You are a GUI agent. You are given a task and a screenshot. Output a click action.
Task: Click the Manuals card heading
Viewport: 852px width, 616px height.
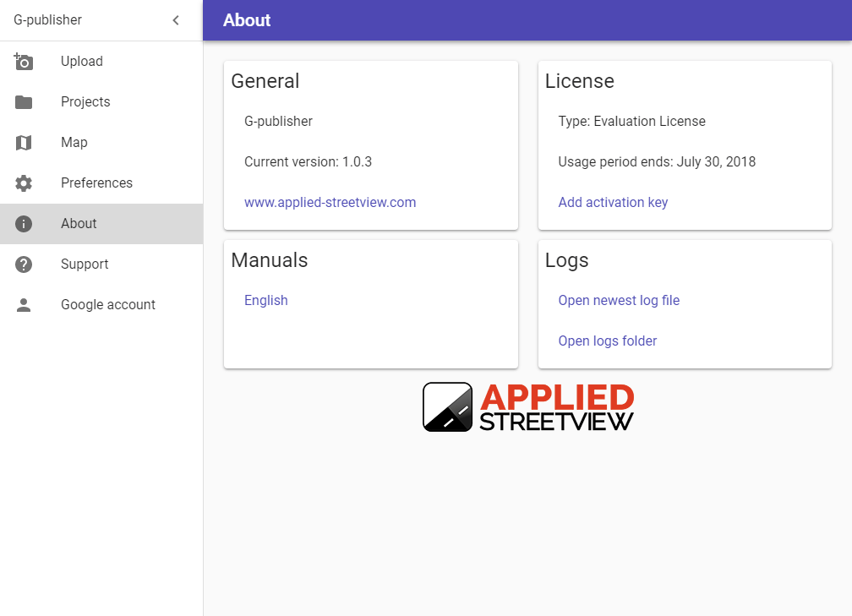[270, 260]
